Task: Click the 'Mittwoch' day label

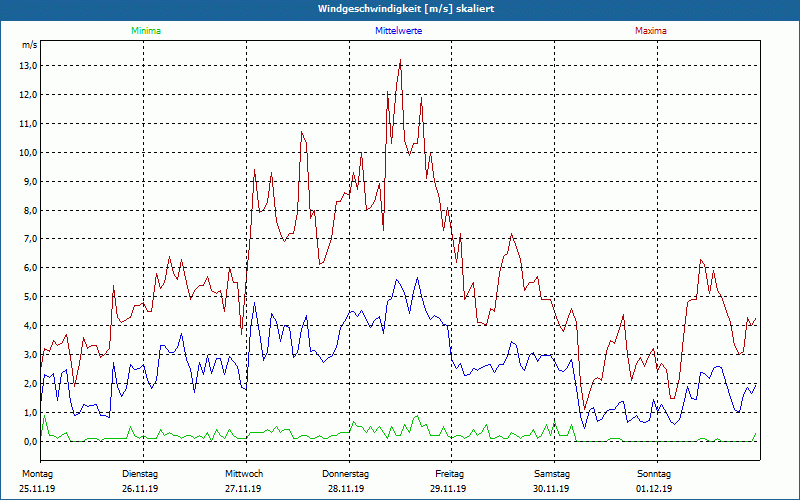Action: (244, 474)
